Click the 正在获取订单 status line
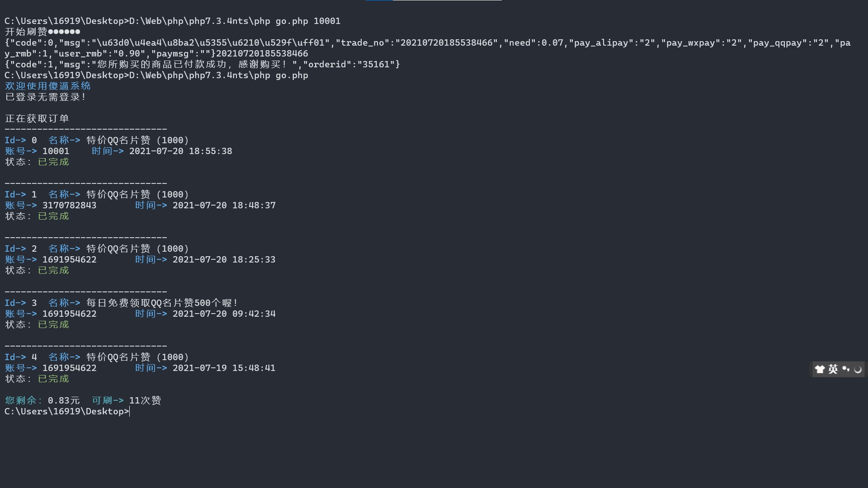 click(x=37, y=119)
